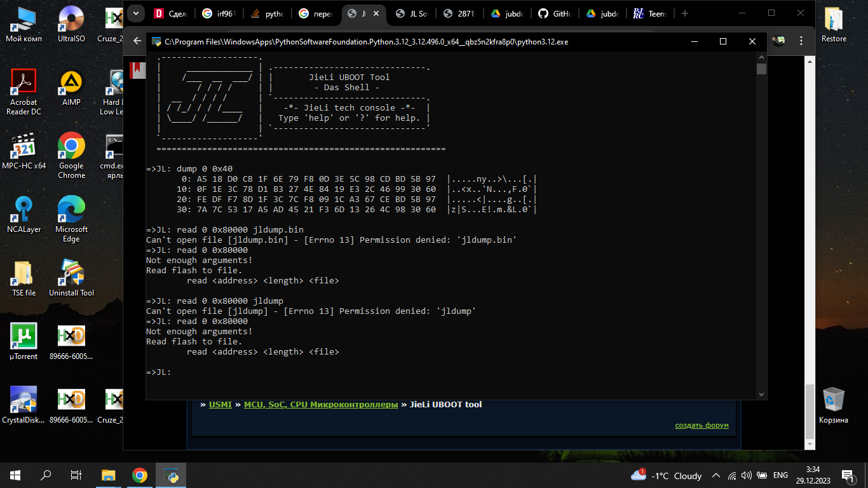Image resolution: width=868 pixels, height=488 pixels.
Task: Launch UltraISO from the desktop
Action: (x=71, y=24)
